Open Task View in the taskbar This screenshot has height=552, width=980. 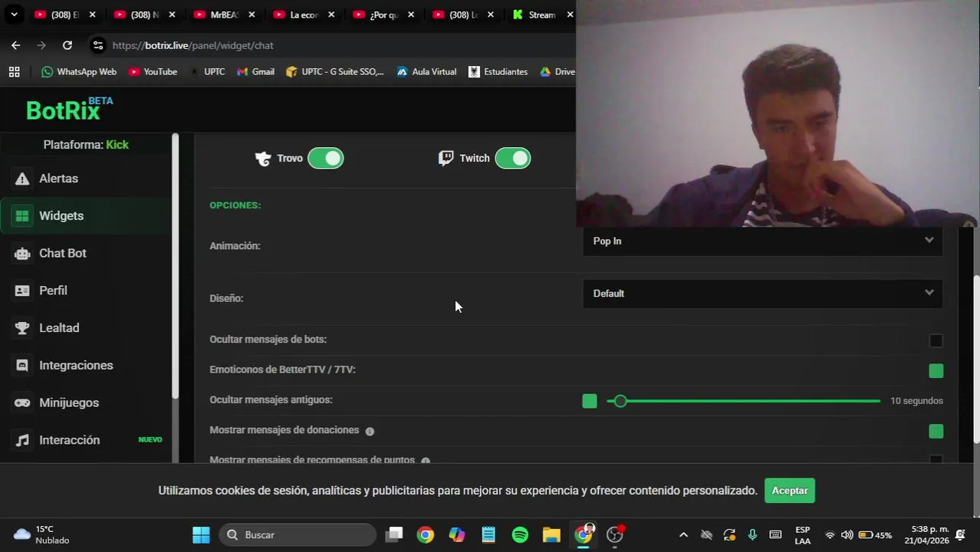pos(394,534)
